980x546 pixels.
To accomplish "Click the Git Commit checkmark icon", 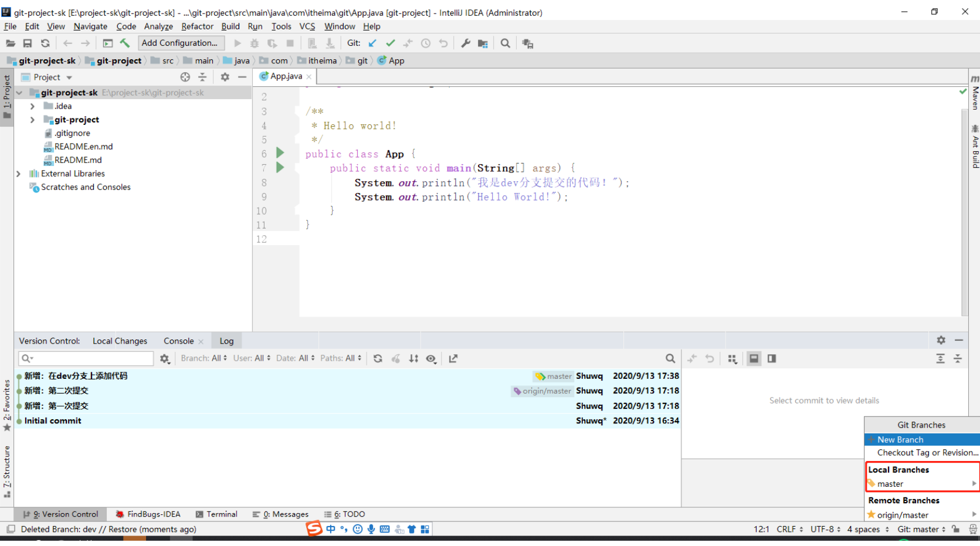I will click(390, 43).
